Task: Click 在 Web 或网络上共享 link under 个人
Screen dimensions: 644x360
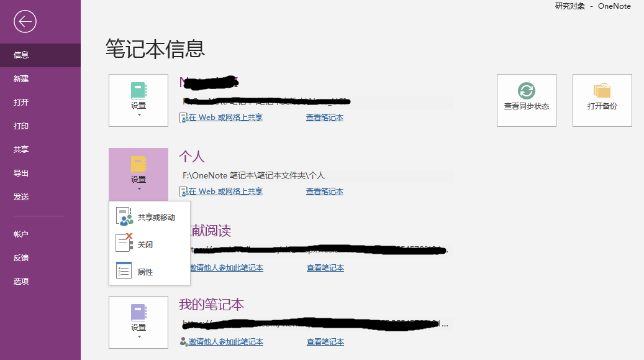Action: [x=225, y=192]
